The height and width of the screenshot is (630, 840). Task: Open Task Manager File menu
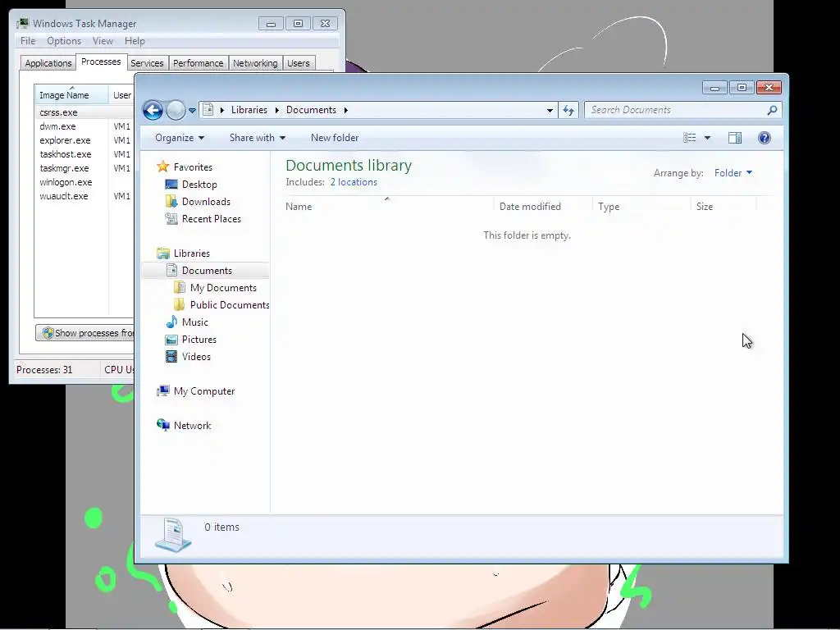(28, 41)
